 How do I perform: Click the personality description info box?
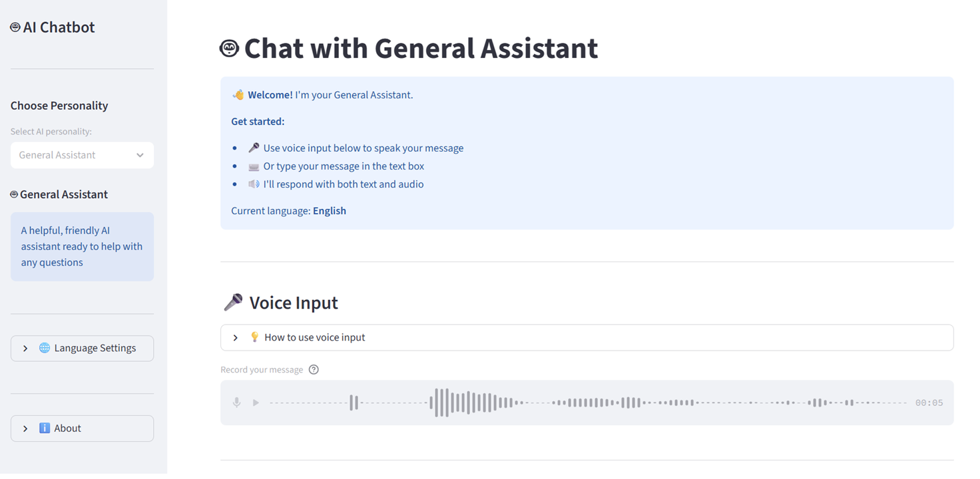(x=82, y=246)
